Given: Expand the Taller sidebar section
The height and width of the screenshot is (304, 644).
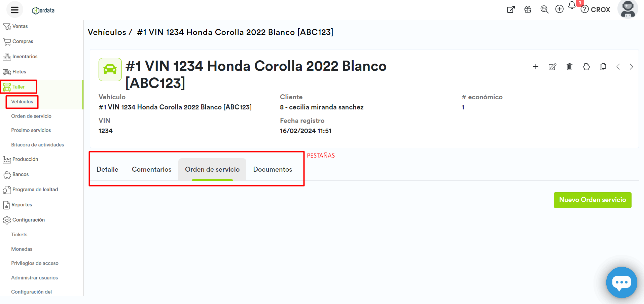Looking at the screenshot, I should [19, 87].
